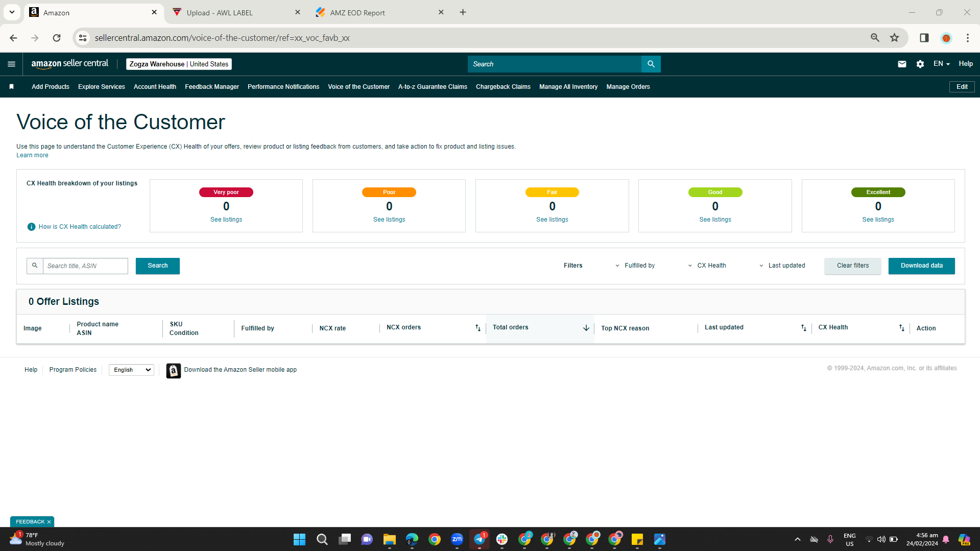Switch to the AMZ EOD Report tab
The image size is (980, 551).
pos(380,12)
